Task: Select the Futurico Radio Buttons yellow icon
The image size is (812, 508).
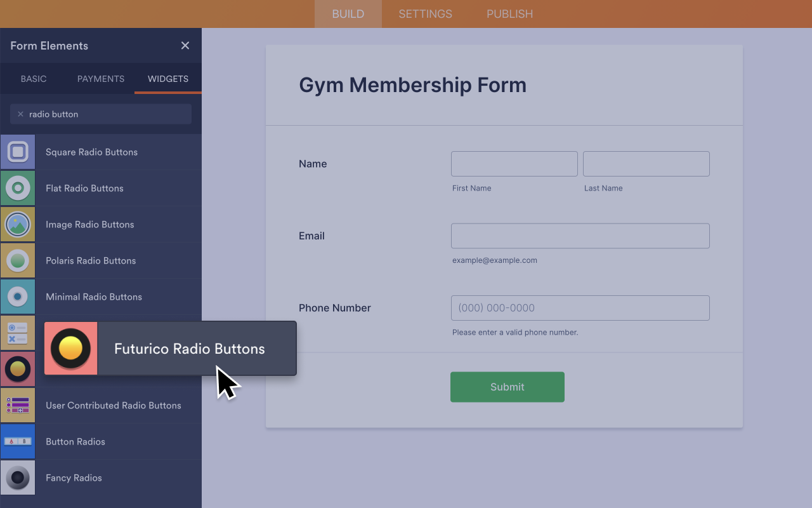Action: click(70, 348)
